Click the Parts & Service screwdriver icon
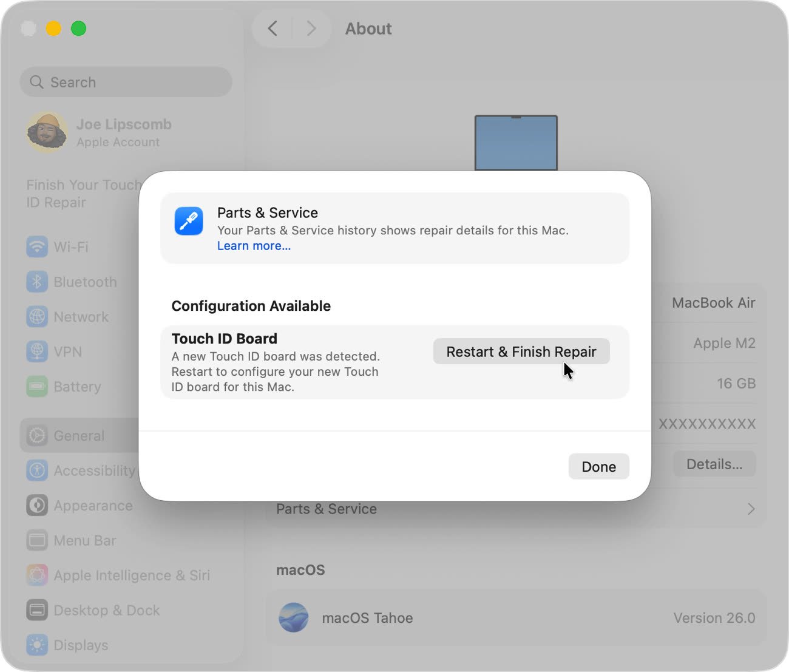The image size is (789, 672). click(189, 220)
